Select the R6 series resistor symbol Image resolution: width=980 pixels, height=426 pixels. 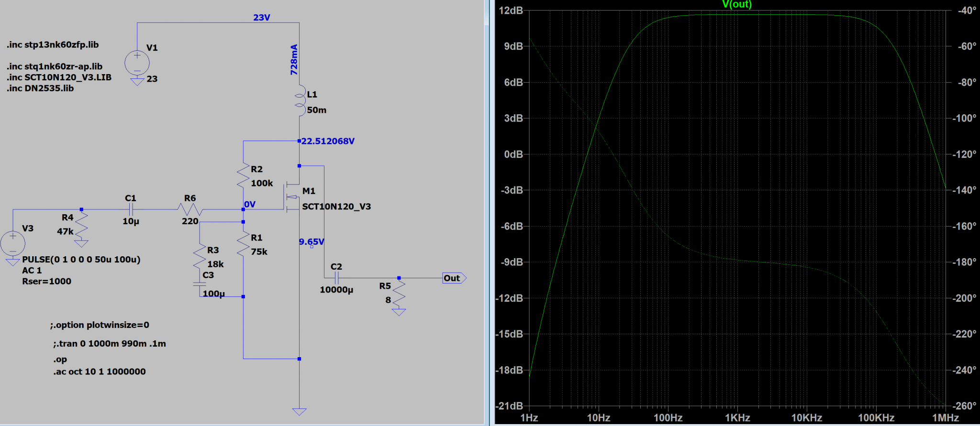190,209
